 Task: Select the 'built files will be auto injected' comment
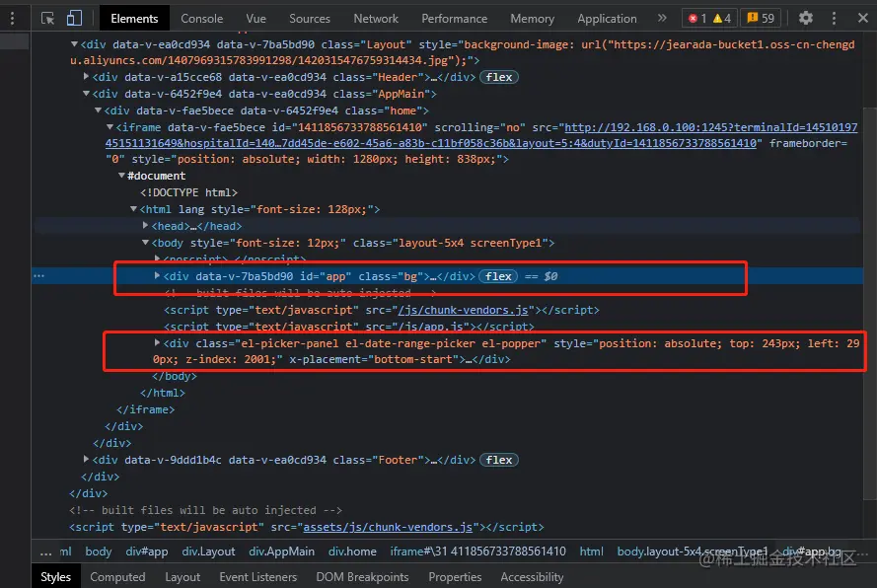point(205,510)
